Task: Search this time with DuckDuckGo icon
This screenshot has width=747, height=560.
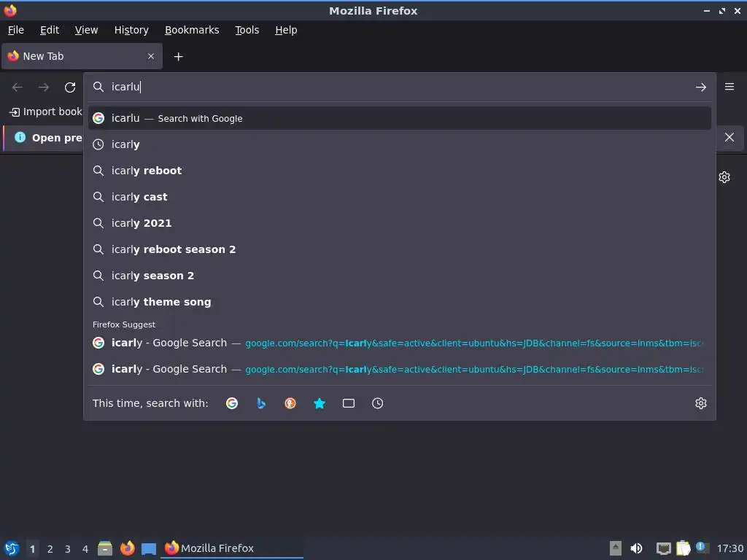Action: click(290, 403)
